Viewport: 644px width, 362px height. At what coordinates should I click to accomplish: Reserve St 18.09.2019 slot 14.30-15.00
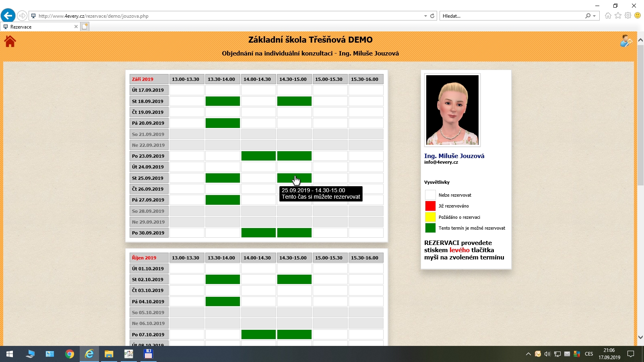pos(294,101)
